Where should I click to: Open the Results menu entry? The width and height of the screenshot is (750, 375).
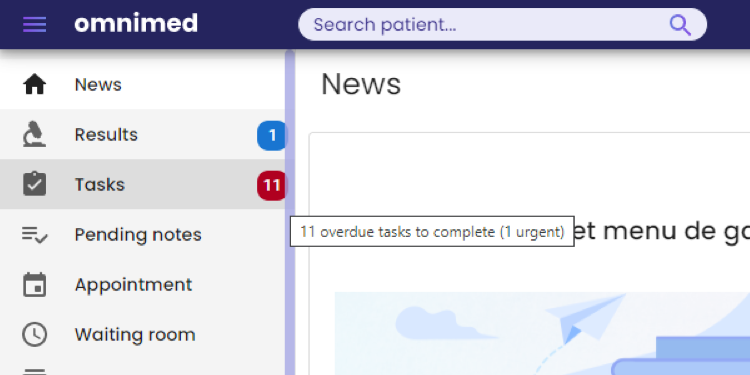pyautogui.click(x=143, y=134)
